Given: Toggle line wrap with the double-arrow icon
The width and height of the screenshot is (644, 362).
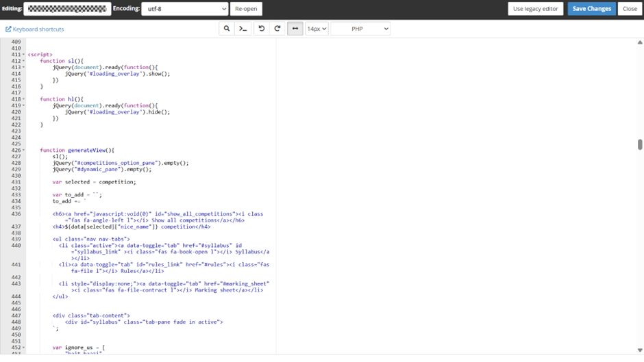Looking at the screenshot, I should [295, 29].
